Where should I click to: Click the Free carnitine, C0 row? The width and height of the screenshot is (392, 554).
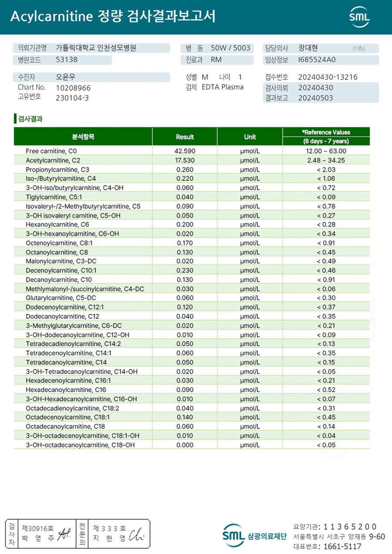192,151
